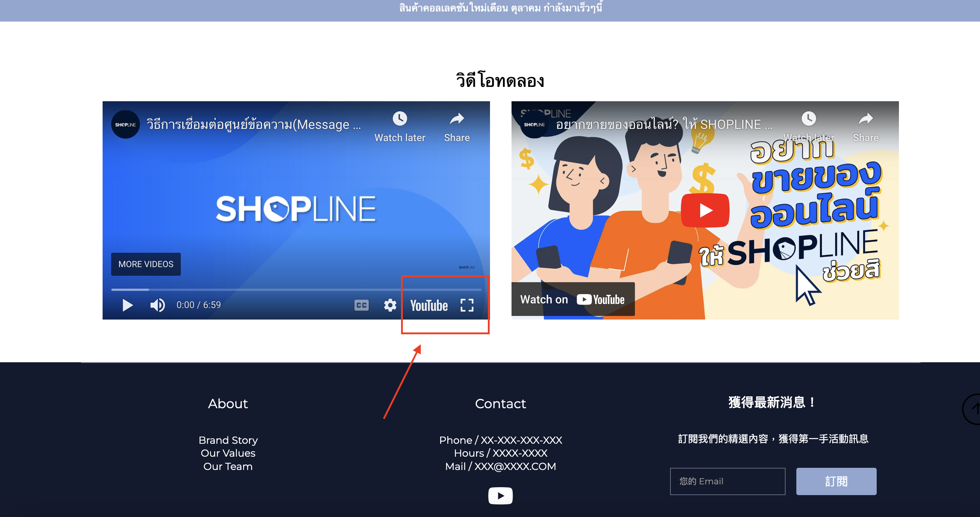980x517 pixels.
Task: Open the first video's title link
Action: tap(254, 125)
